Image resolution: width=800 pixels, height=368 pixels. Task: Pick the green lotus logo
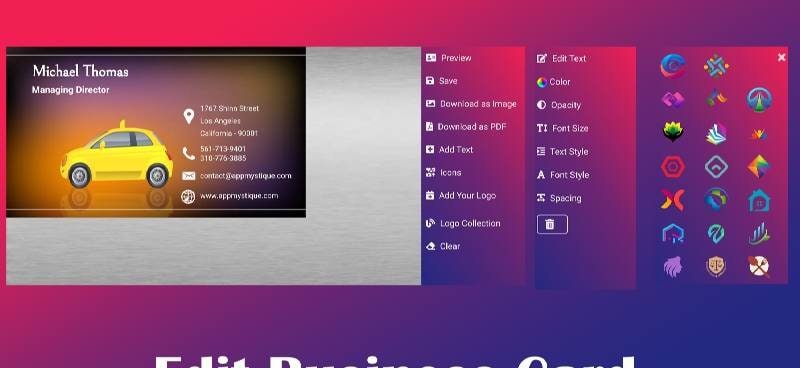(673, 132)
